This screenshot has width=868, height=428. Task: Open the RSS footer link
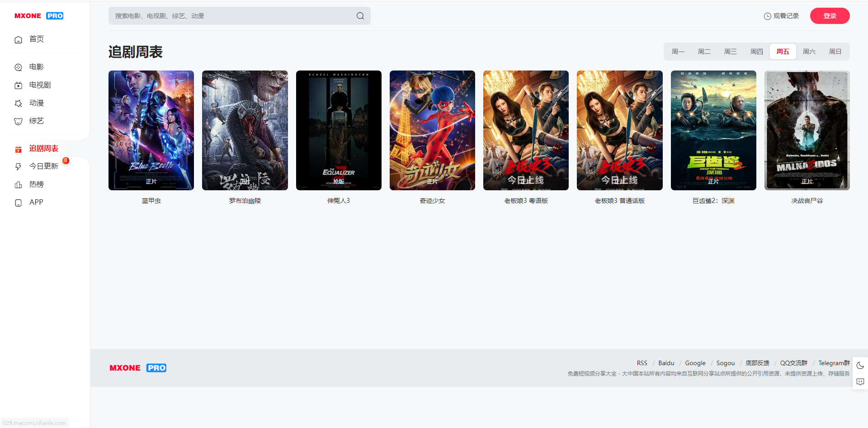pyautogui.click(x=642, y=363)
